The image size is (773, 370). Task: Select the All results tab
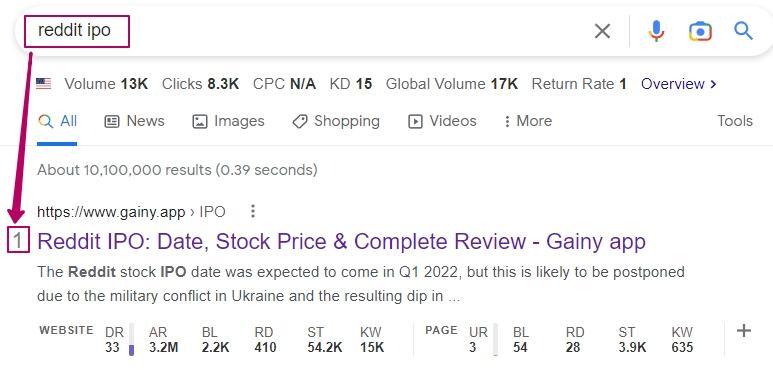tap(57, 121)
